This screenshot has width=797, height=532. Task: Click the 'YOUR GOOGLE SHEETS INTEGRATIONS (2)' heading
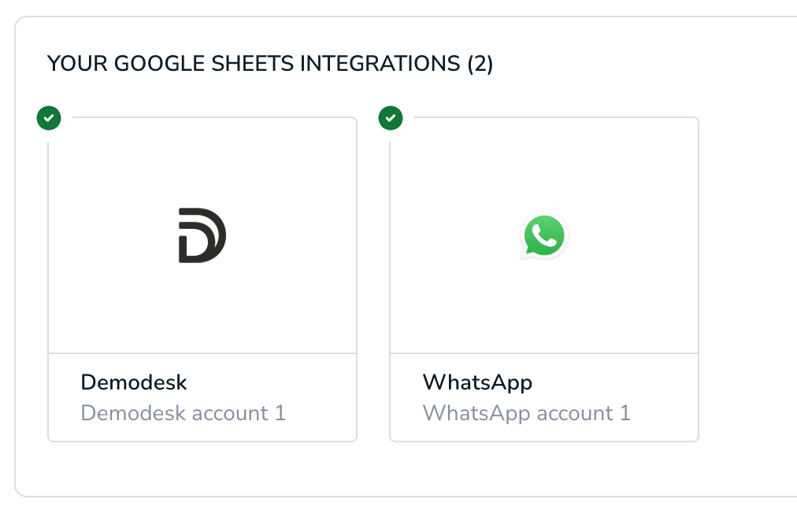point(271,64)
